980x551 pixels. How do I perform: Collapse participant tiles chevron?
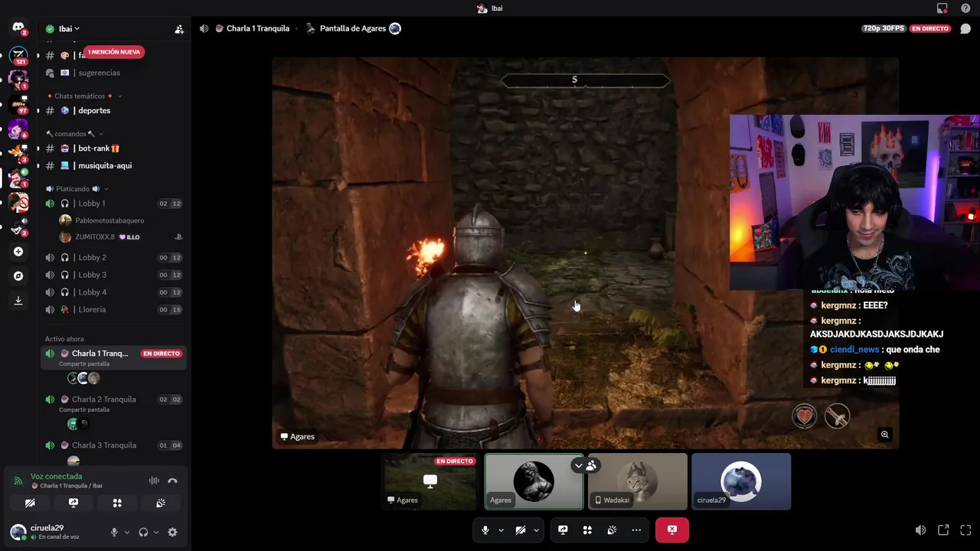[x=578, y=465]
